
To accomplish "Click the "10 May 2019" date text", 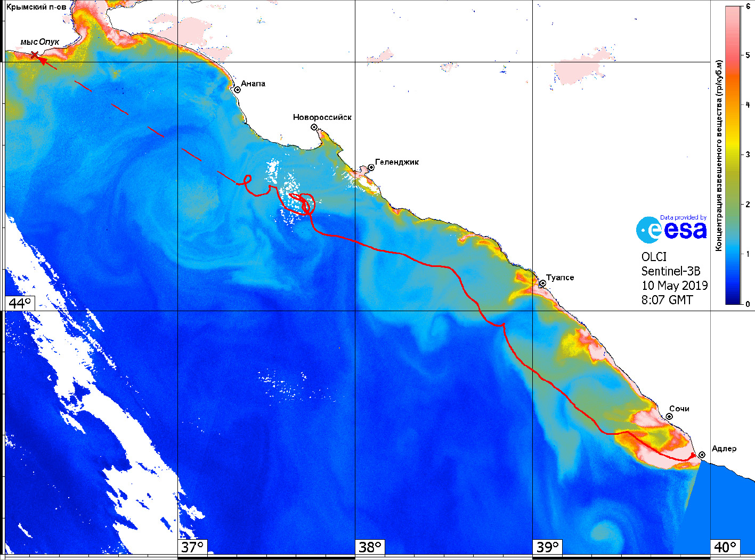I will coord(674,286).
